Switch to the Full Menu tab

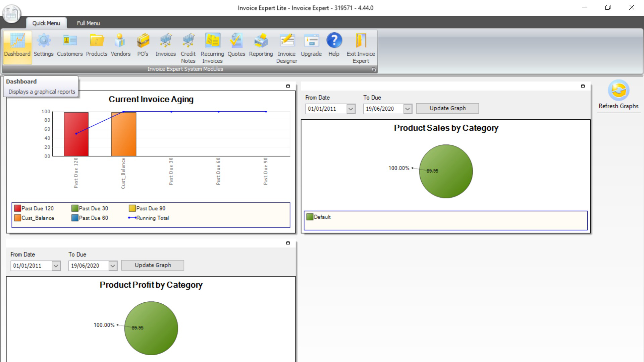[88, 23]
